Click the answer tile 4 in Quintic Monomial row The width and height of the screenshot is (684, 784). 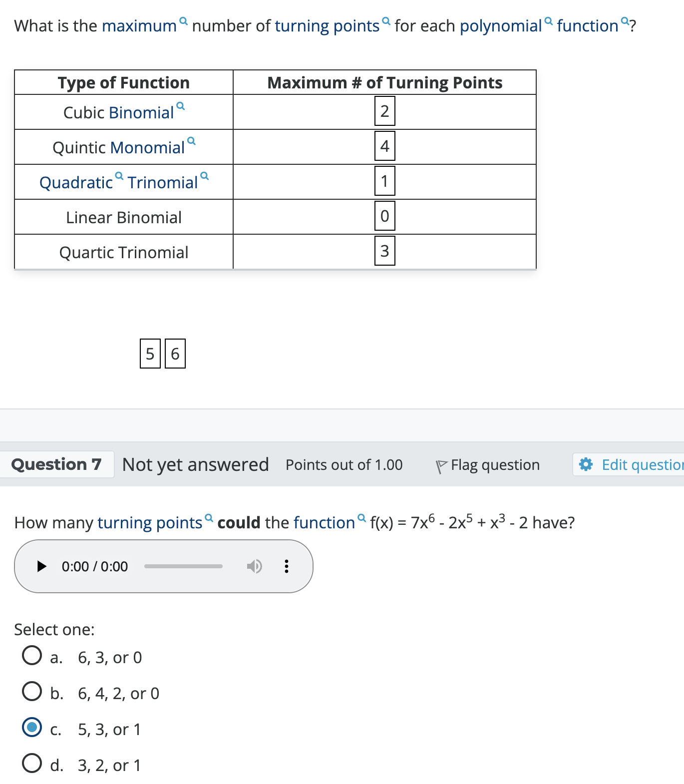384,146
